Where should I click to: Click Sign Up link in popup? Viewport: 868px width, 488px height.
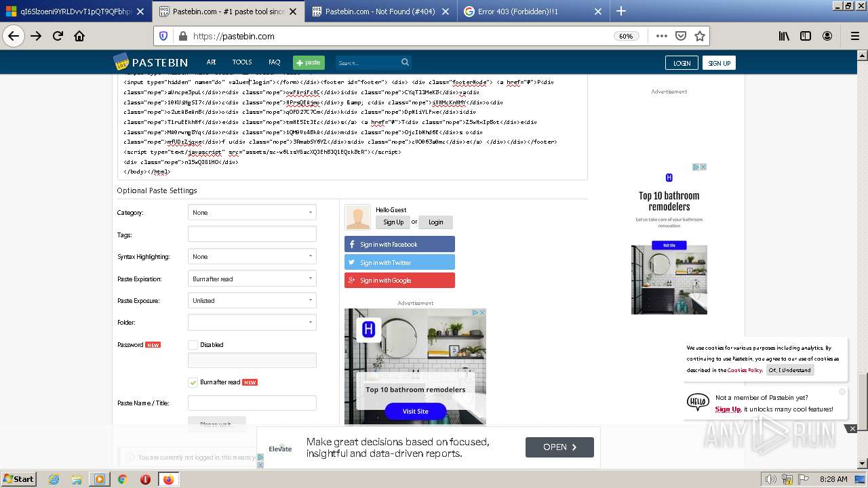728,409
